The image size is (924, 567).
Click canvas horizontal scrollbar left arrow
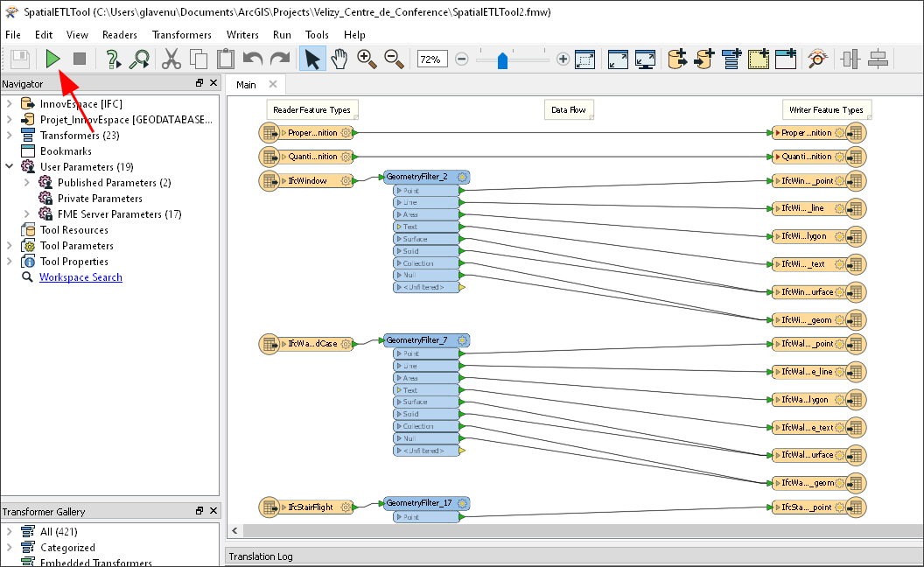pos(234,530)
